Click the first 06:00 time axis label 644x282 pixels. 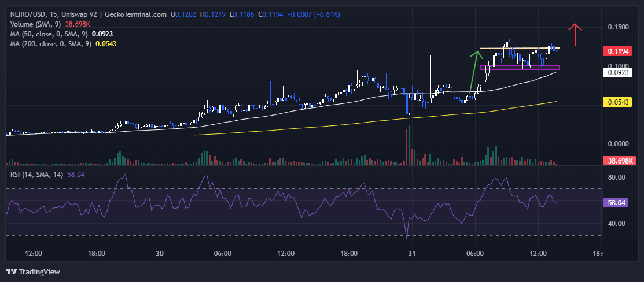223,254
